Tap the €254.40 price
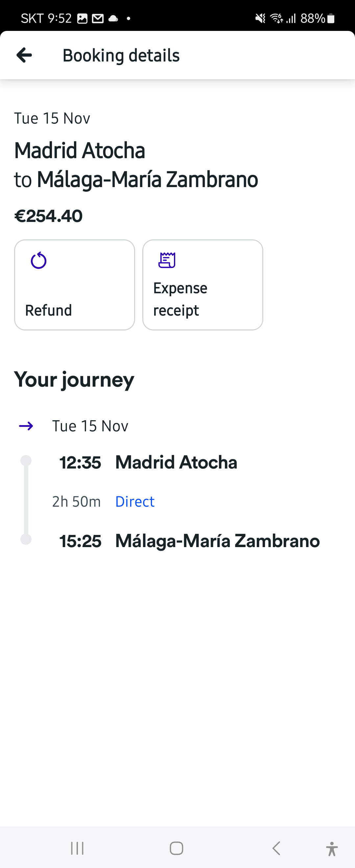 [48, 216]
